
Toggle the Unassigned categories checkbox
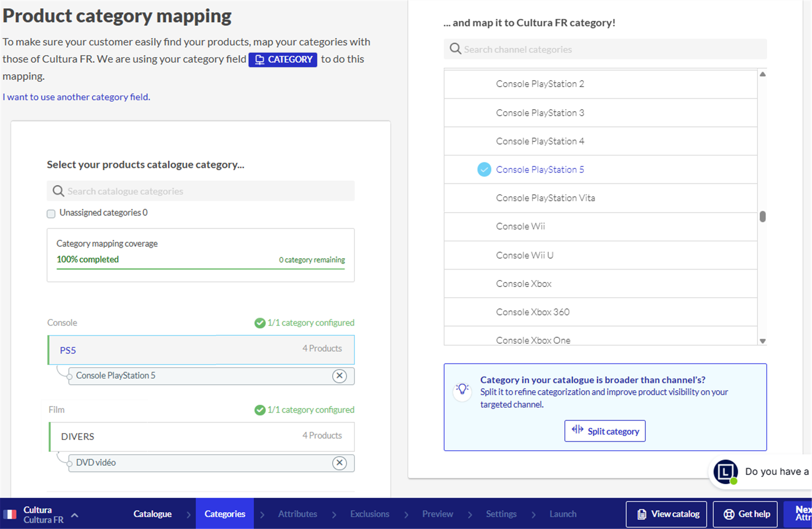51,214
